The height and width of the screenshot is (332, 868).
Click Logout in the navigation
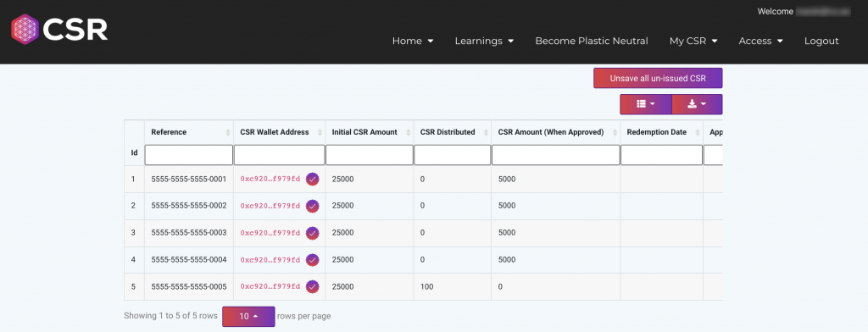point(821,41)
